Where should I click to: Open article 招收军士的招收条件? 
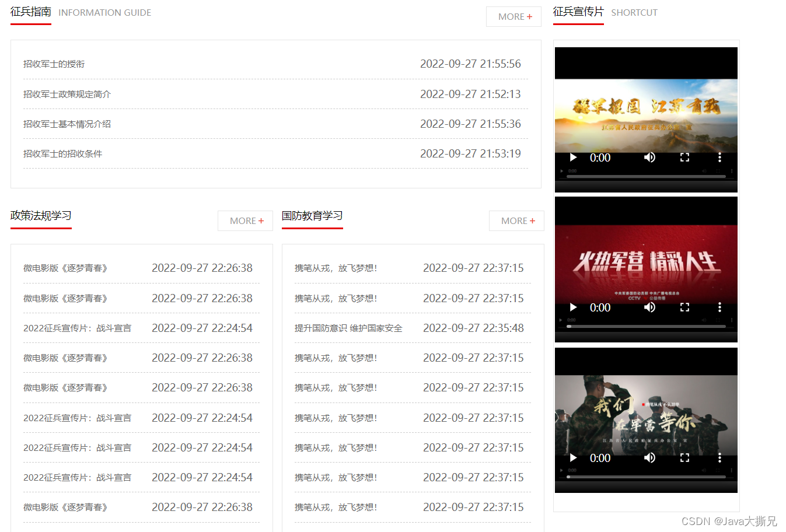(62, 153)
